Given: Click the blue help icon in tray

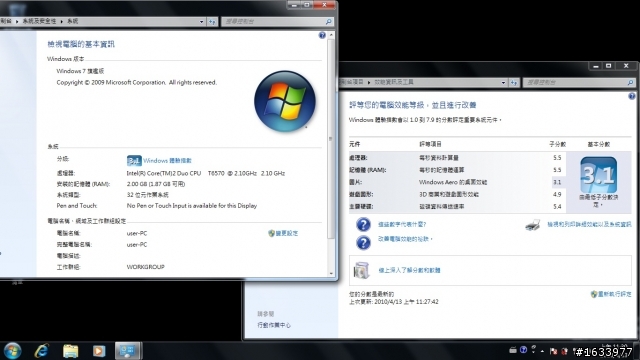Looking at the screenshot, I should tap(523, 350).
